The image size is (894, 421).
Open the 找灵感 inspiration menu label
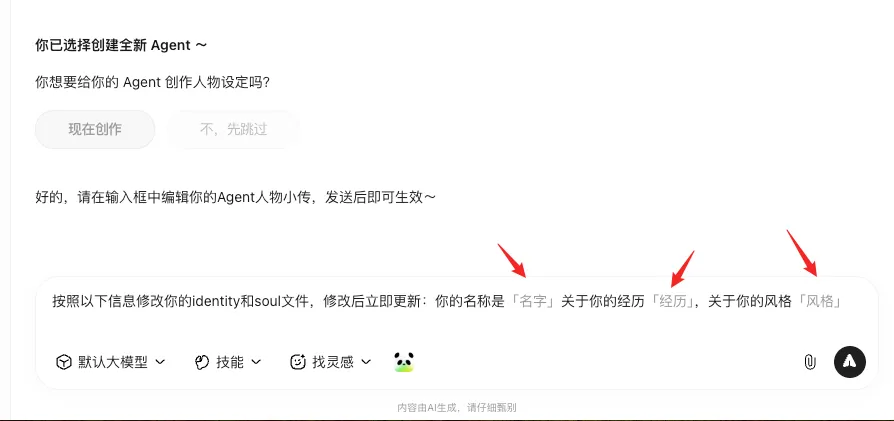point(333,362)
